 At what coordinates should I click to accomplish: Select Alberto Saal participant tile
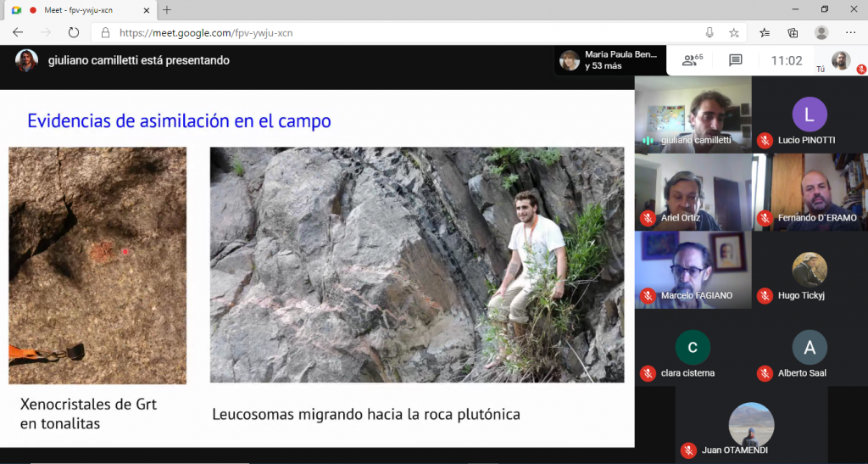[x=810, y=347]
